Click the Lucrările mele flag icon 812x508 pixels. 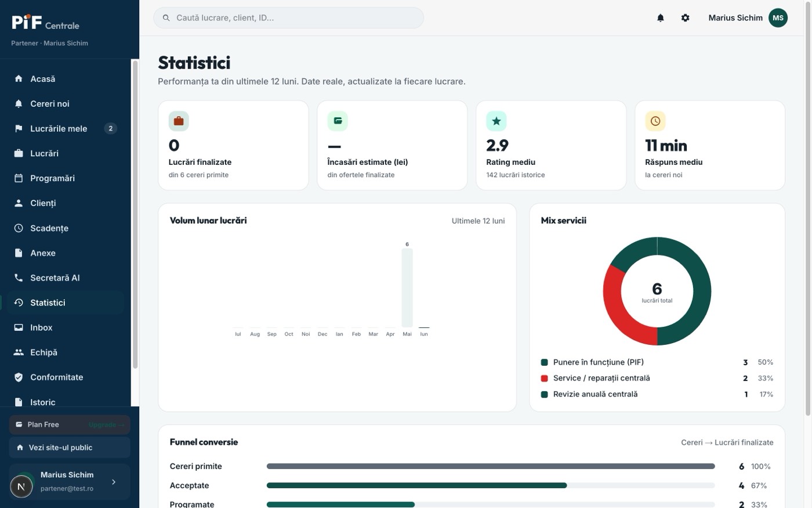click(19, 128)
